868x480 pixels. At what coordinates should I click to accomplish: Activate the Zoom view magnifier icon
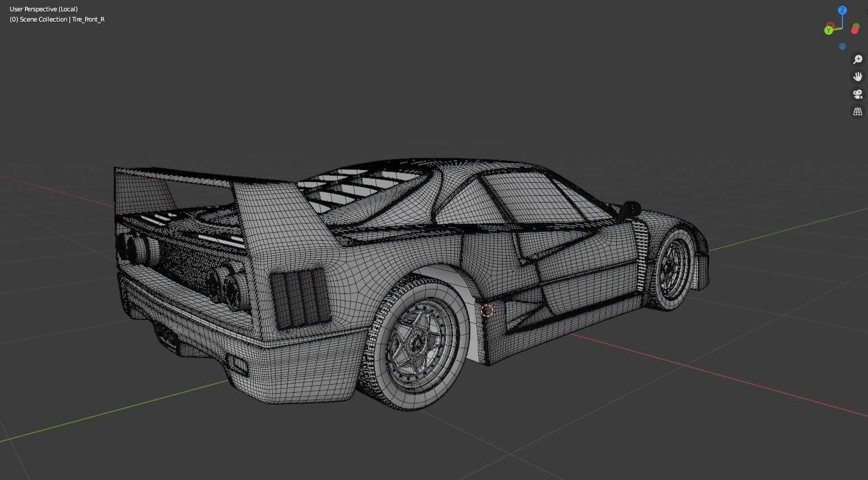pos(858,60)
